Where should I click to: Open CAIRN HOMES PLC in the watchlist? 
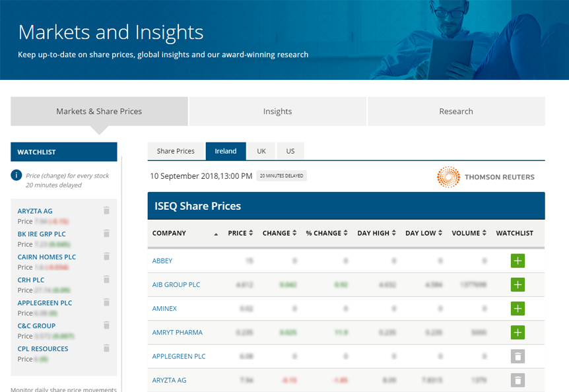pos(47,257)
